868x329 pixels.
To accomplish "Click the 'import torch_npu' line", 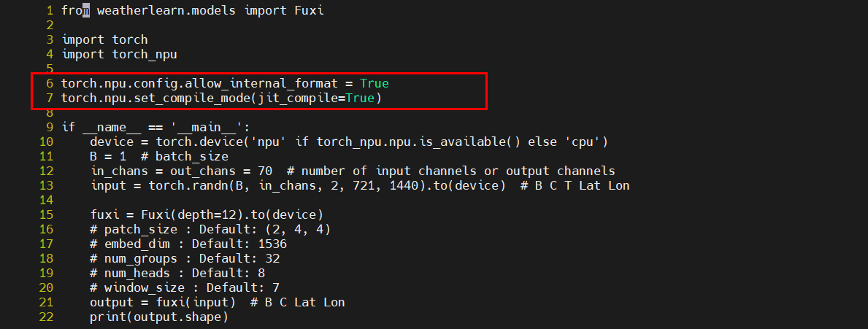I will click(119, 54).
